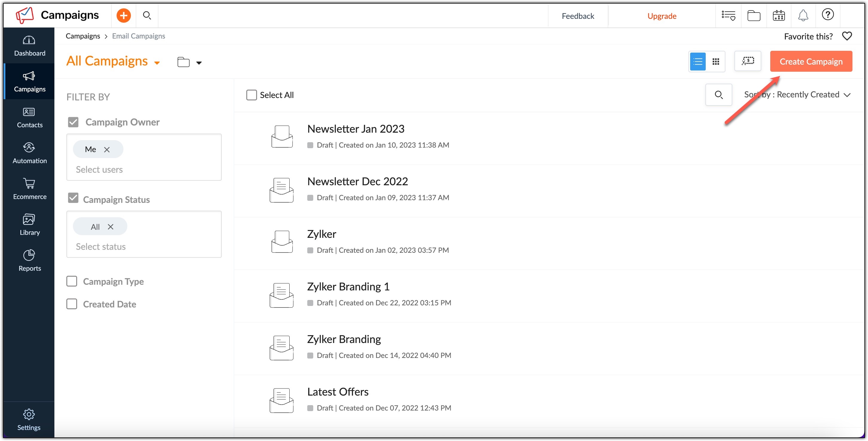868x441 pixels.
Task: Enable Campaign Owner filter checkbox
Action: pyautogui.click(x=73, y=122)
